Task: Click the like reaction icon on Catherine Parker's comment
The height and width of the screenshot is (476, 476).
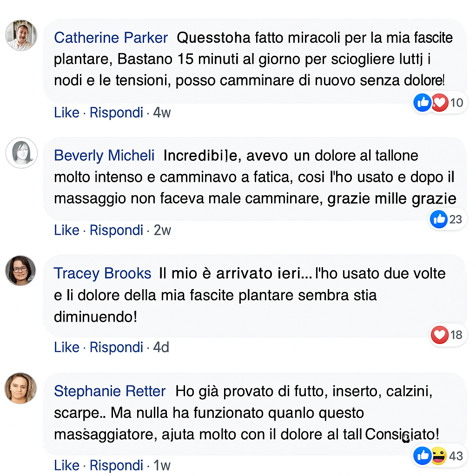Action: pos(422,102)
